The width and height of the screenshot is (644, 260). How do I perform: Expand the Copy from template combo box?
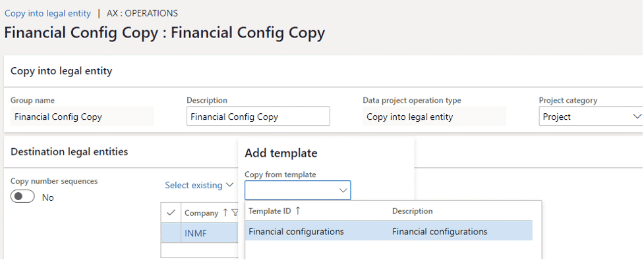point(298,190)
